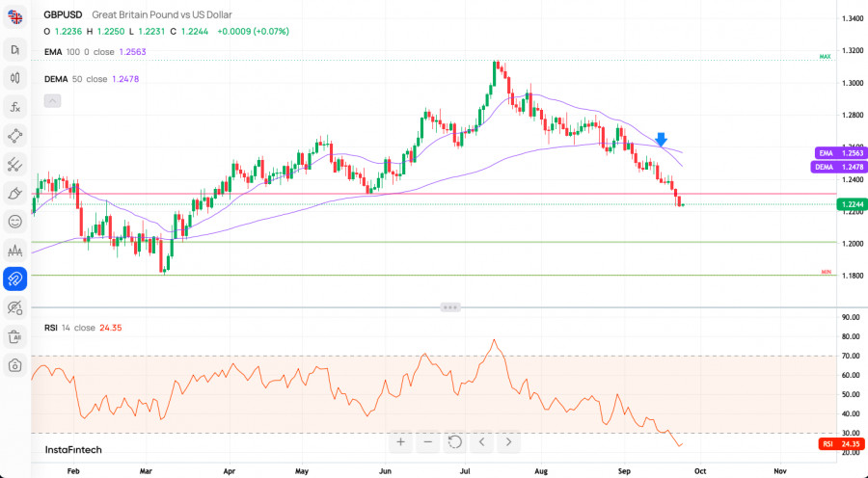Open the candlestick chart type icon
This screenshot has width=868, height=478.
click(14, 78)
